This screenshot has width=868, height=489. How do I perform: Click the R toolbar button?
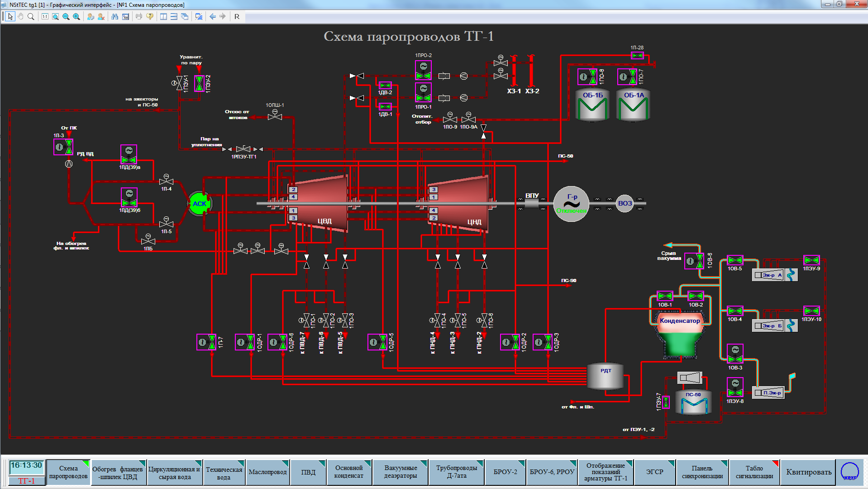[x=237, y=17]
